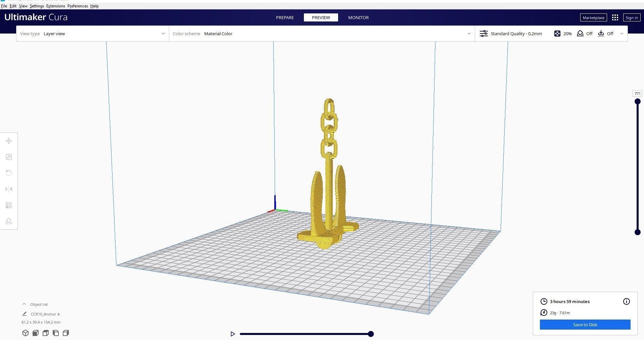
Task: Open the application switcher grid icon
Action: point(615,17)
